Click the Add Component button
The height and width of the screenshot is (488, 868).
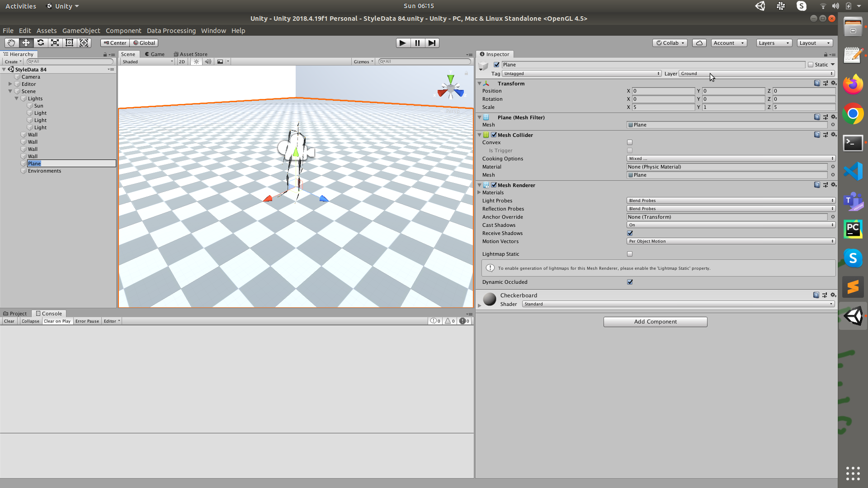(x=655, y=322)
